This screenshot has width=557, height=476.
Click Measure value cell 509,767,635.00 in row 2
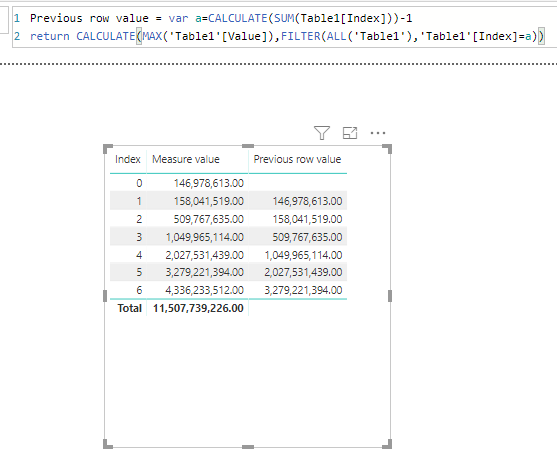coord(209,219)
